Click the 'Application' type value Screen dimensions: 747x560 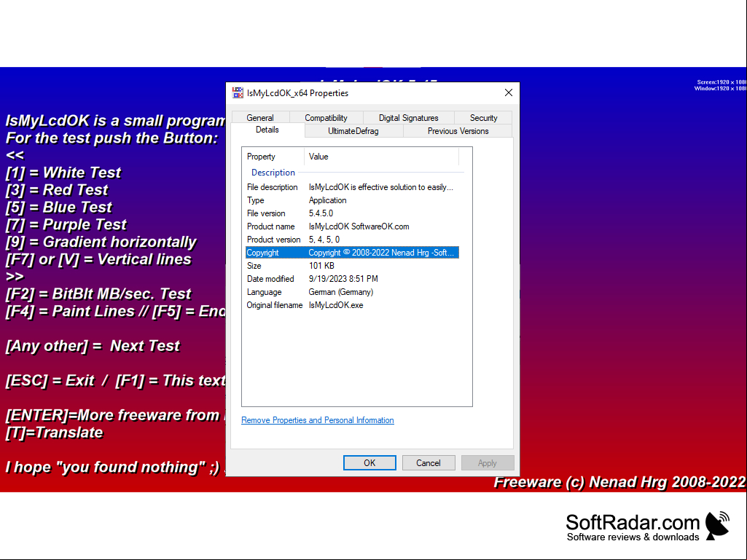tap(327, 200)
